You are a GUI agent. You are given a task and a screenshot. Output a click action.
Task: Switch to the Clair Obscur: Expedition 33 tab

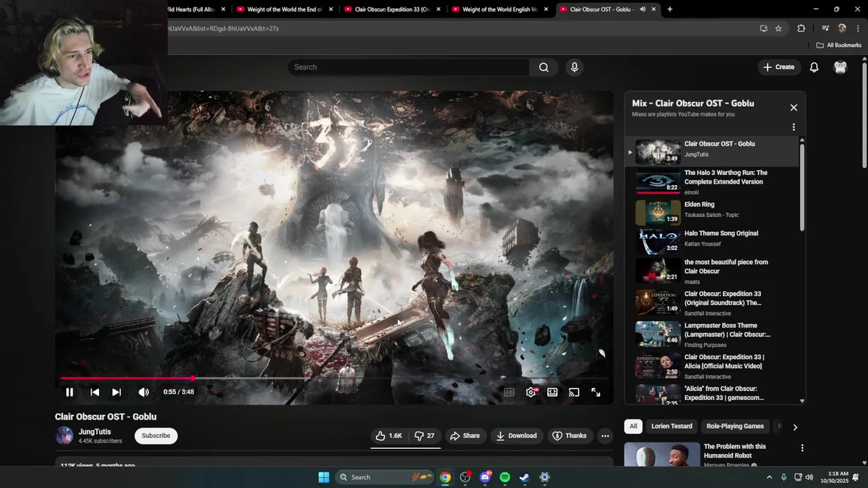(392, 9)
